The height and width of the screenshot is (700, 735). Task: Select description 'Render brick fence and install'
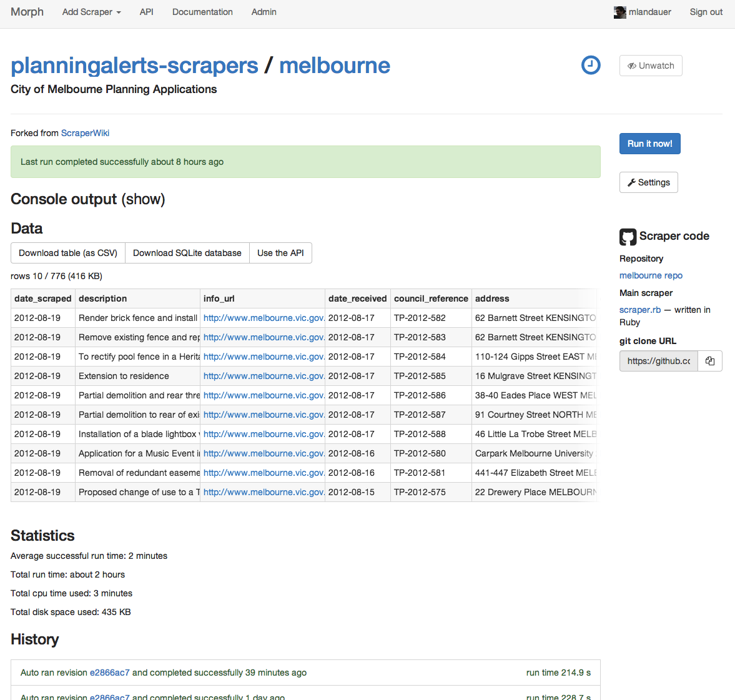point(138,318)
